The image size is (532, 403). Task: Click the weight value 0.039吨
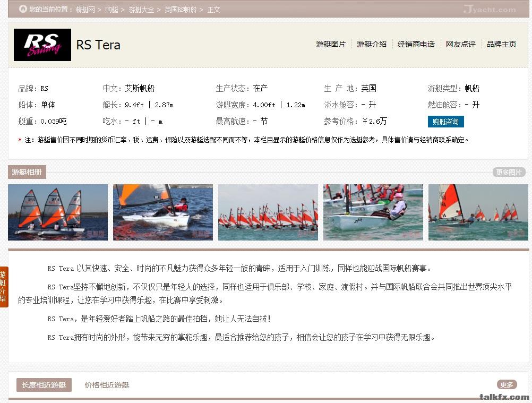pyautogui.click(x=54, y=121)
